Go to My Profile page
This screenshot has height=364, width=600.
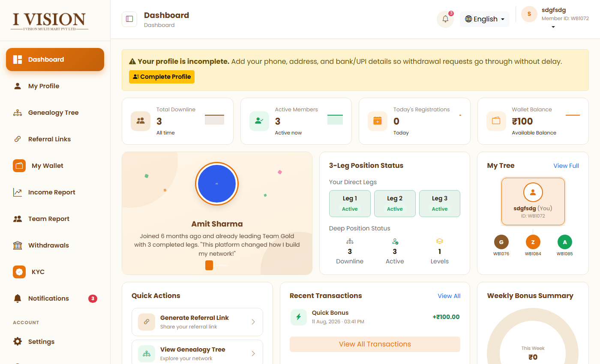pyautogui.click(x=55, y=86)
